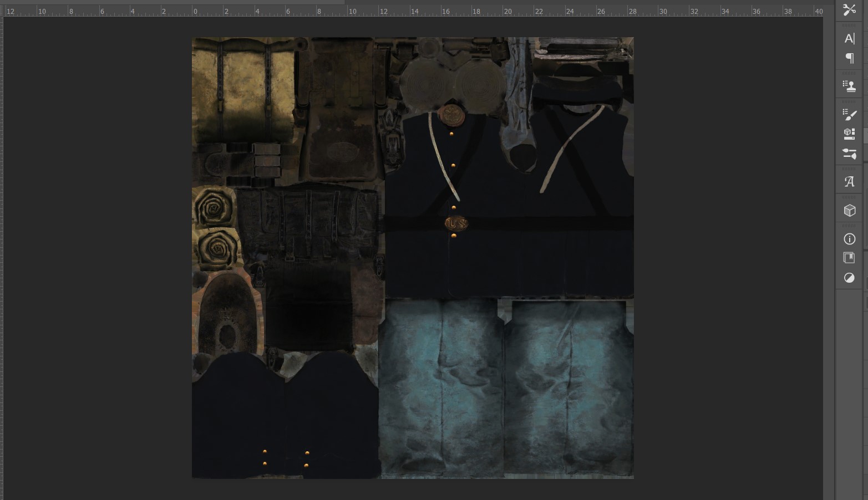This screenshot has height=500, width=868.
Task: Click the left light-blue trouser texture
Action: point(441,388)
